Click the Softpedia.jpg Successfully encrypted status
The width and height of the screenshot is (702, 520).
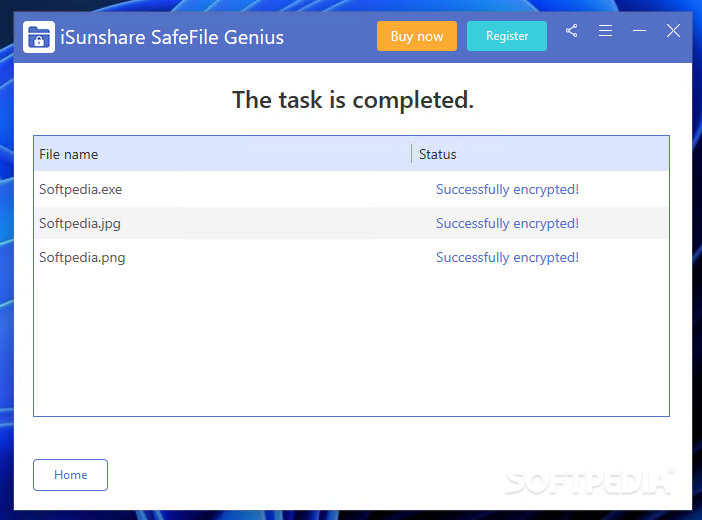(507, 223)
